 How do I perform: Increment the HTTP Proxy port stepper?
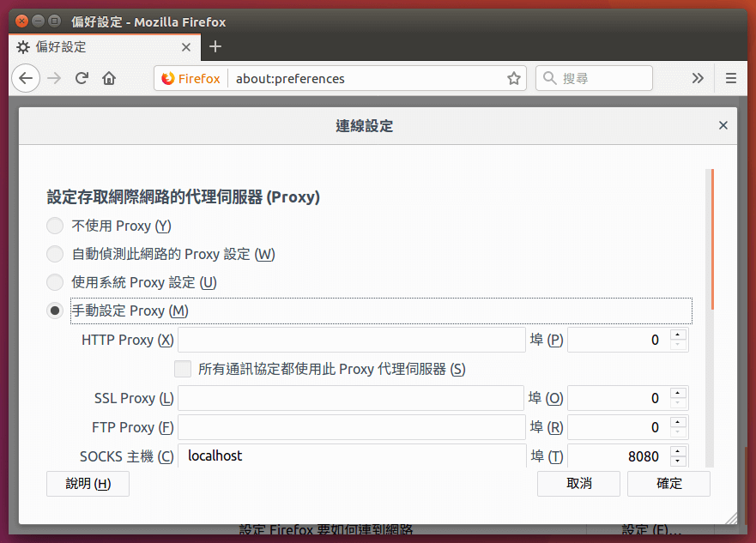click(x=678, y=335)
